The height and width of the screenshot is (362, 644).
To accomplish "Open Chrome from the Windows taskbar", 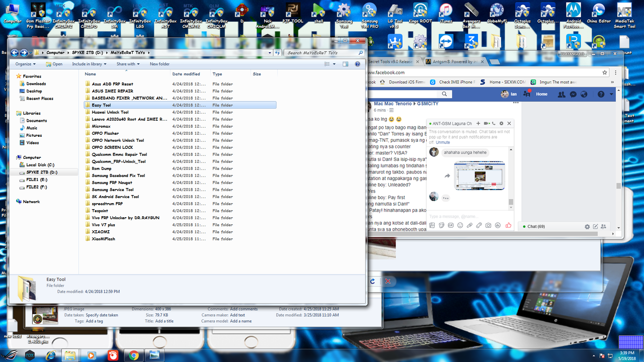I will [133, 355].
